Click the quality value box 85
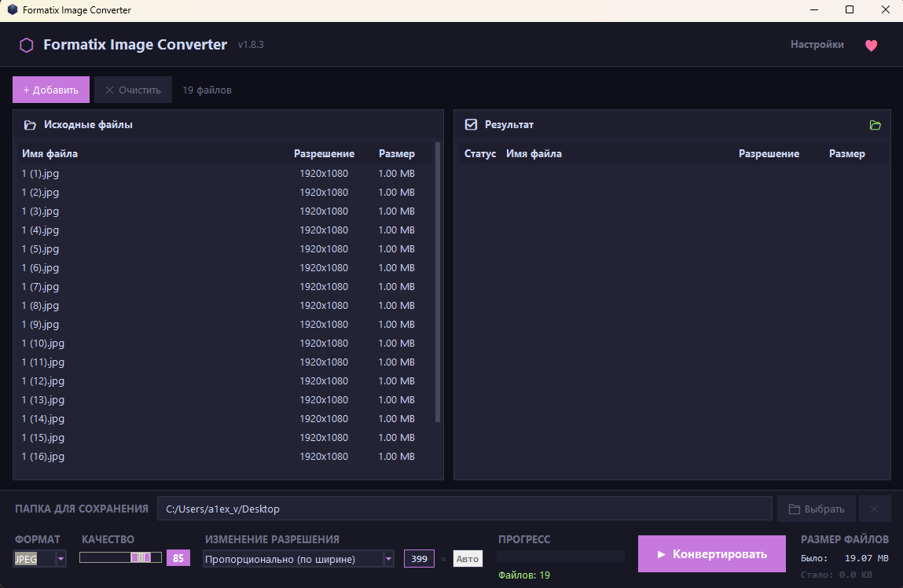 coord(178,558)
